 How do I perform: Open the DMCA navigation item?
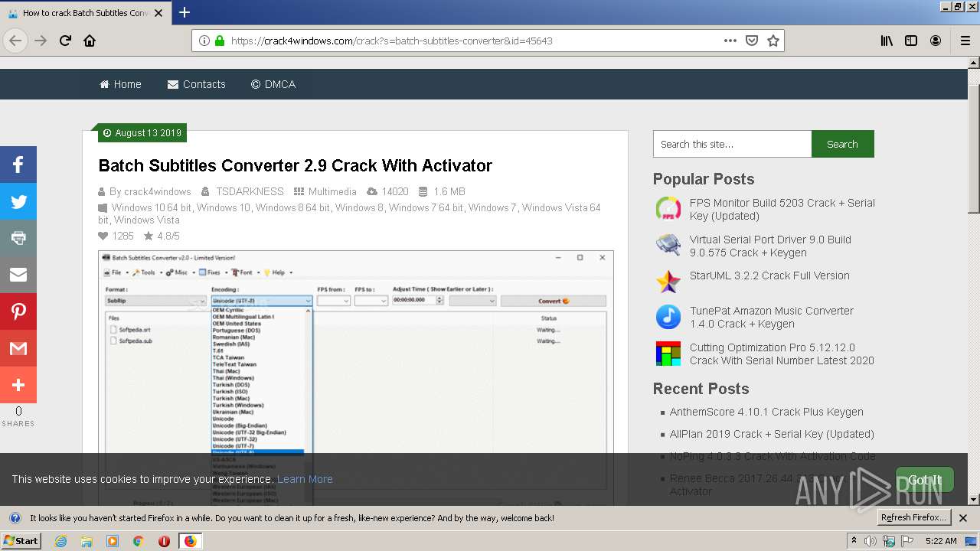tap(273, 84)
